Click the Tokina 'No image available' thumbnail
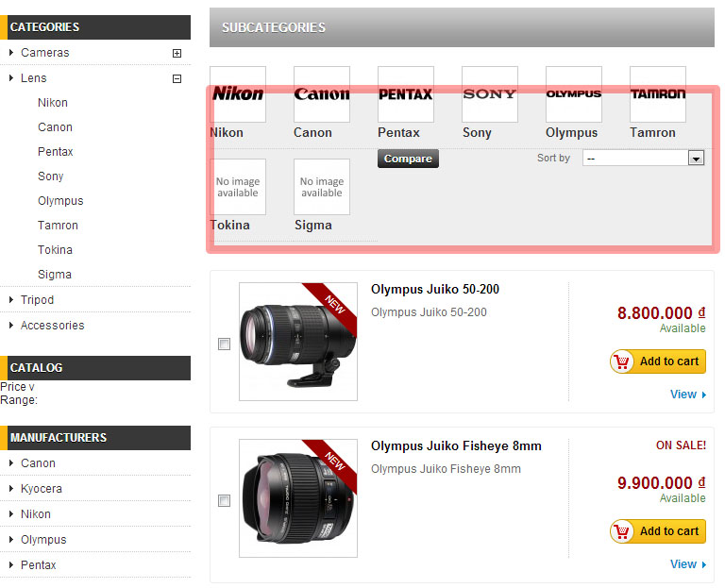The width and height of the screenshot is (725, 588). [238, 187]
